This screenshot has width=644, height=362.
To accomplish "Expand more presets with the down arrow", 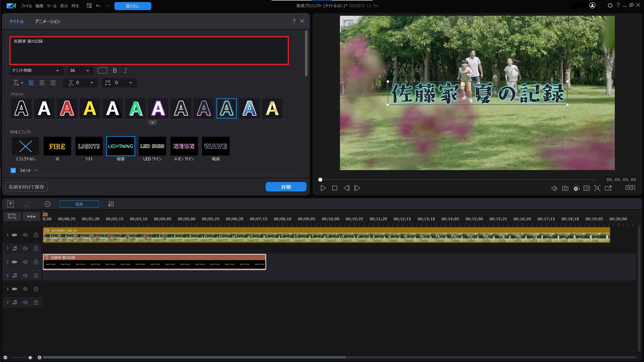I will click(152, 123).
